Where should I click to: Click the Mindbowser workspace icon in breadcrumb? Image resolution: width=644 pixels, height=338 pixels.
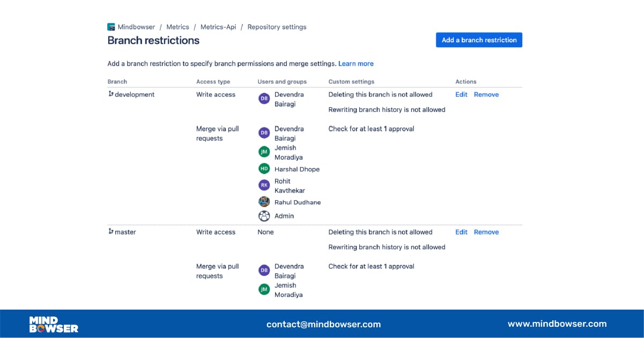point(111,27)
